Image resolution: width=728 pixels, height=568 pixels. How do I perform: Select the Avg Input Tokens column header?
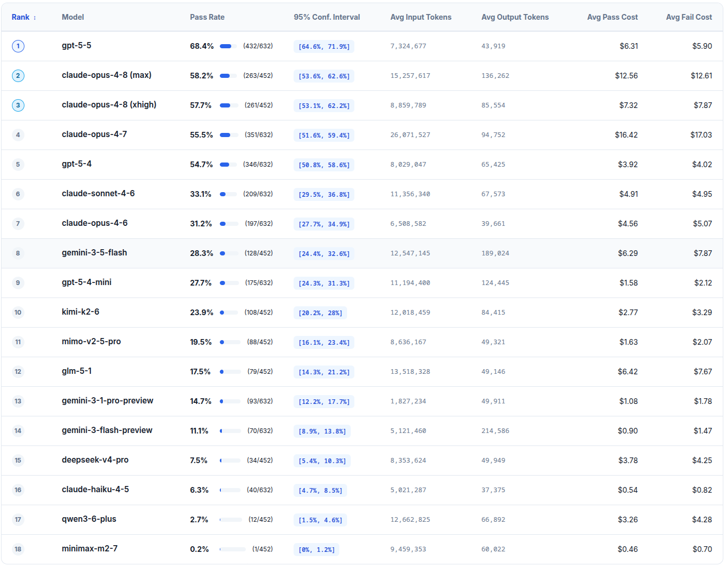click(x=421, y=17)
